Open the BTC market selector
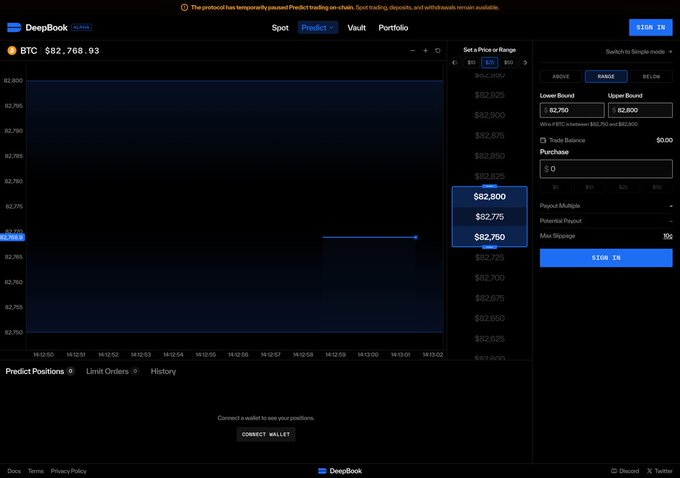680x478 pixels. [x=23, y=51]
